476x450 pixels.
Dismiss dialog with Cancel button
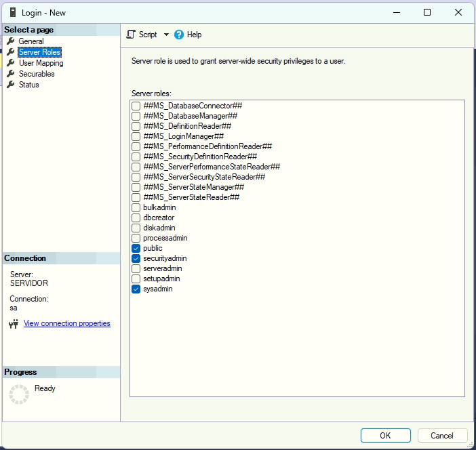442,436
